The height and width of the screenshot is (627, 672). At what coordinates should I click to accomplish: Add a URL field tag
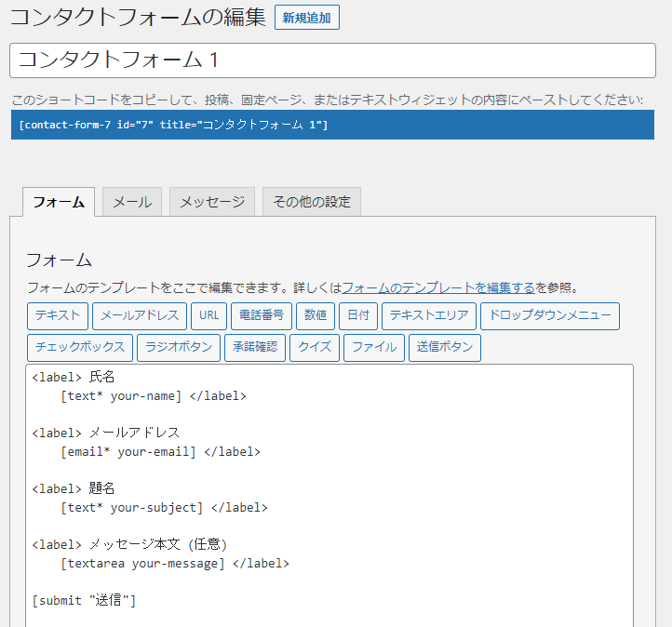tap(209, 316)
